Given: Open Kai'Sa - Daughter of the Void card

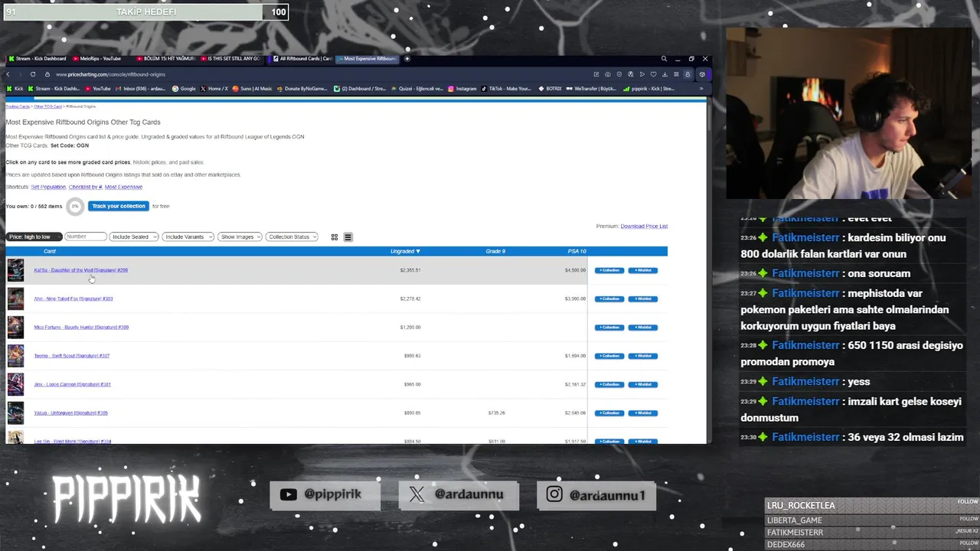Looking at the screenshot, I should [x=80, y=270].
